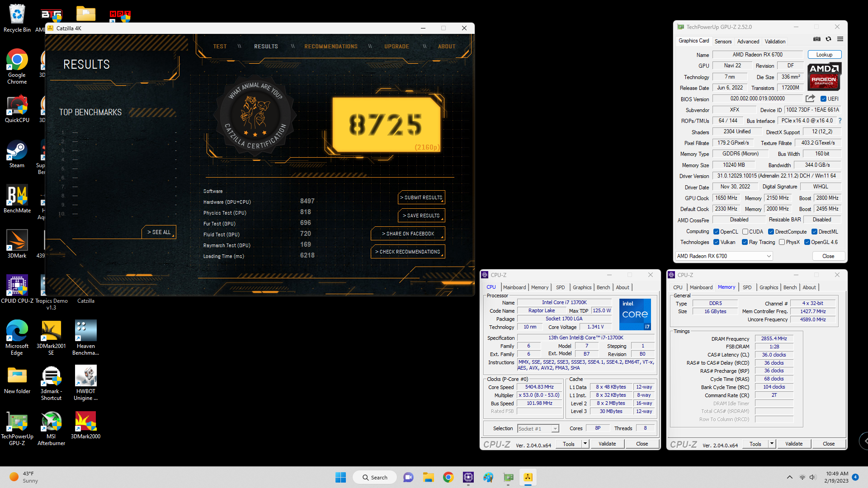Toggle the DirectCompute checkbox
The width and height of the screenshot is (868, 488).
coord(771,232)
